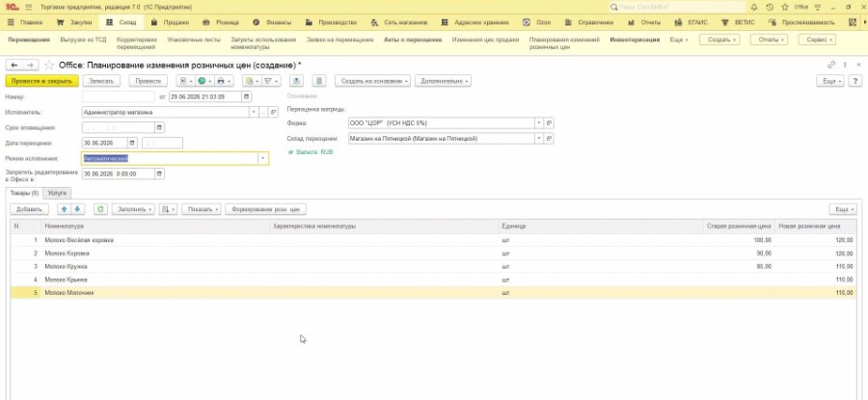Click Формирование розн. цен button
Viewport: 868px width, 400px height.
click(266, 209)
